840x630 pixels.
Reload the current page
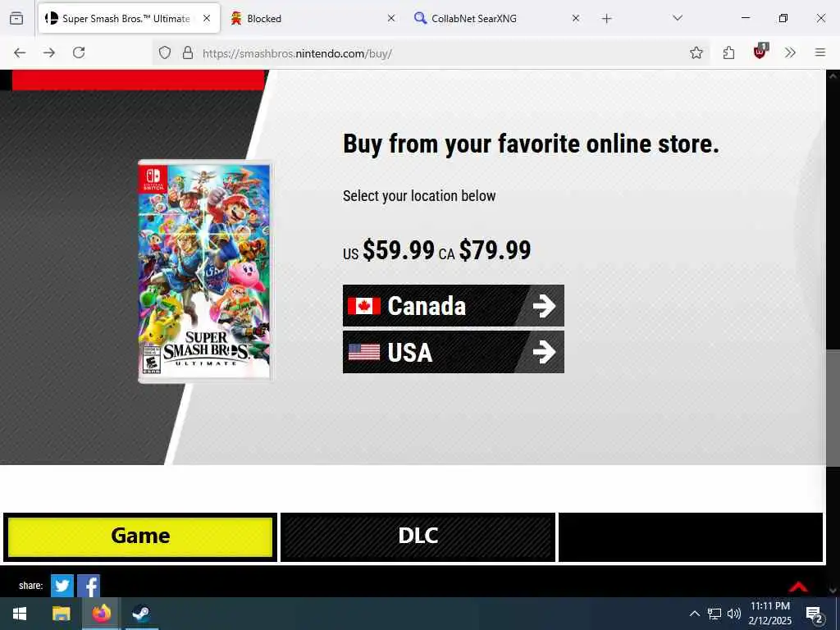[x=79, y=52]
